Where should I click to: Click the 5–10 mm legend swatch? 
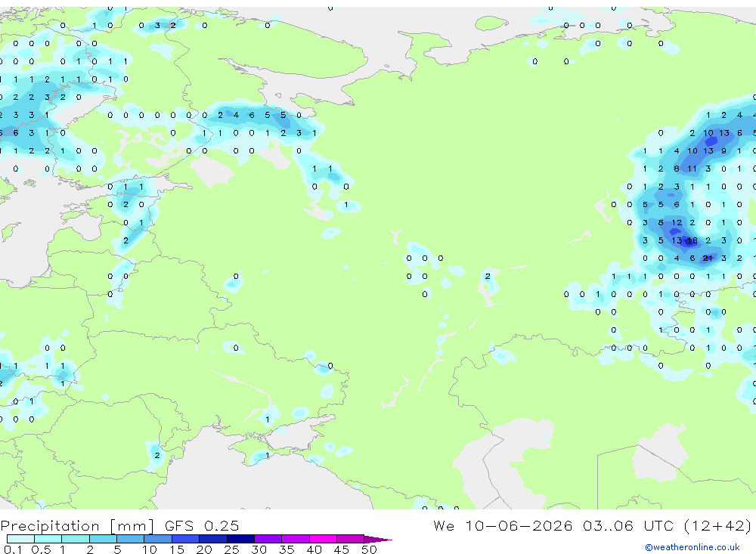(x=131, y=539)
